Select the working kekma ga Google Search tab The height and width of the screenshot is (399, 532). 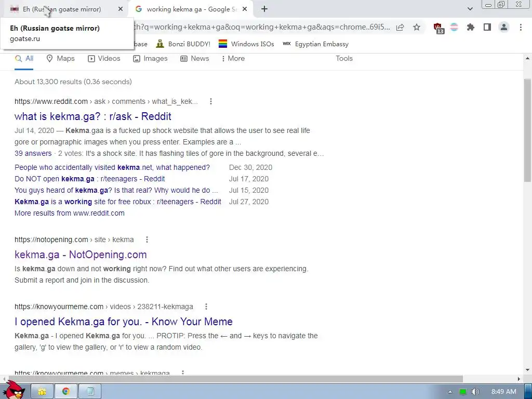(192, 9)
